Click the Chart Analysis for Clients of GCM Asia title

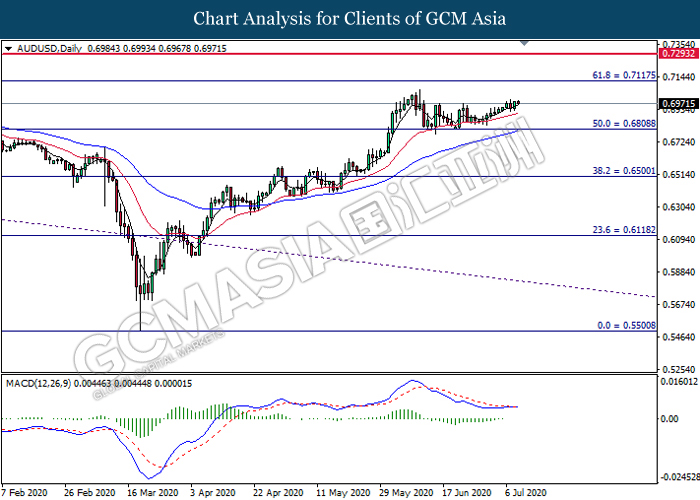350,19
